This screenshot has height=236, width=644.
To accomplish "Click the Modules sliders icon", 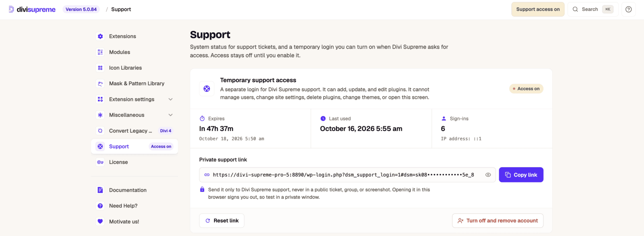I will pyautogui.click(x=100, y=52).
